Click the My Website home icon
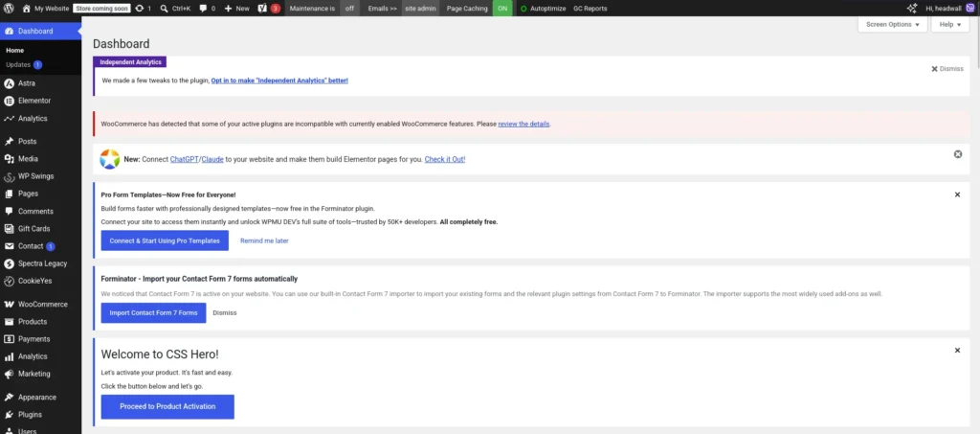 click(x=26, y=8)
